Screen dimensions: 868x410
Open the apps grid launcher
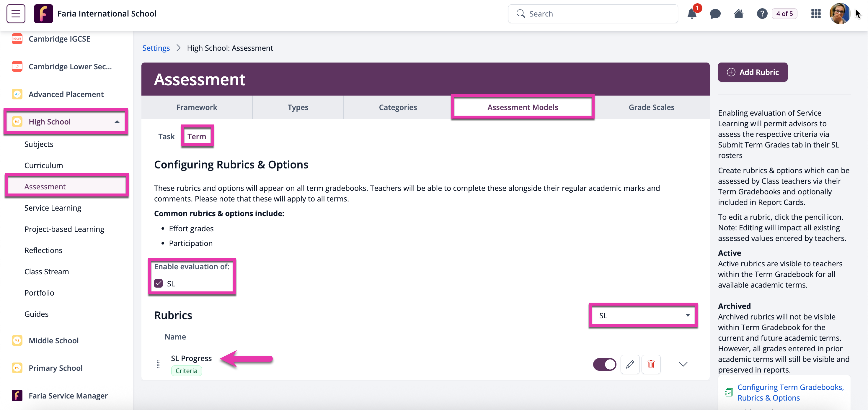click(x=816, y=14)
